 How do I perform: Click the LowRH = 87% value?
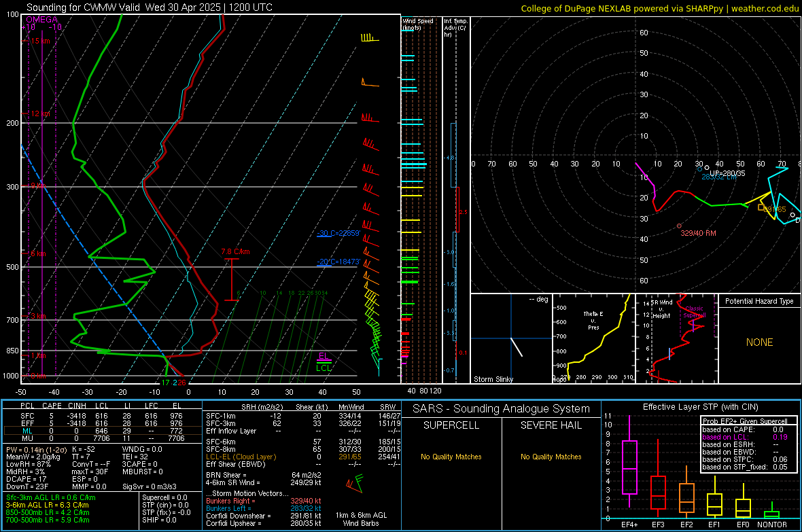click(29, 464)
